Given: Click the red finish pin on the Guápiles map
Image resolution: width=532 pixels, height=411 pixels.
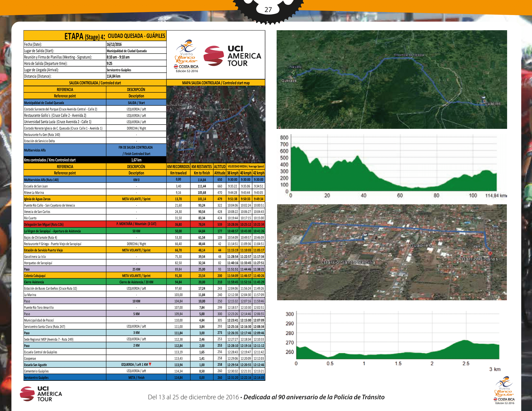Looking at the screenshot, I should click(x=490, y=253).
